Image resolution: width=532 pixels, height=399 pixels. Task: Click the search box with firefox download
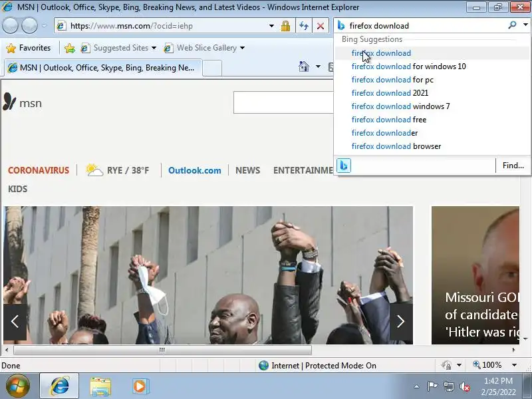point(427,26)
